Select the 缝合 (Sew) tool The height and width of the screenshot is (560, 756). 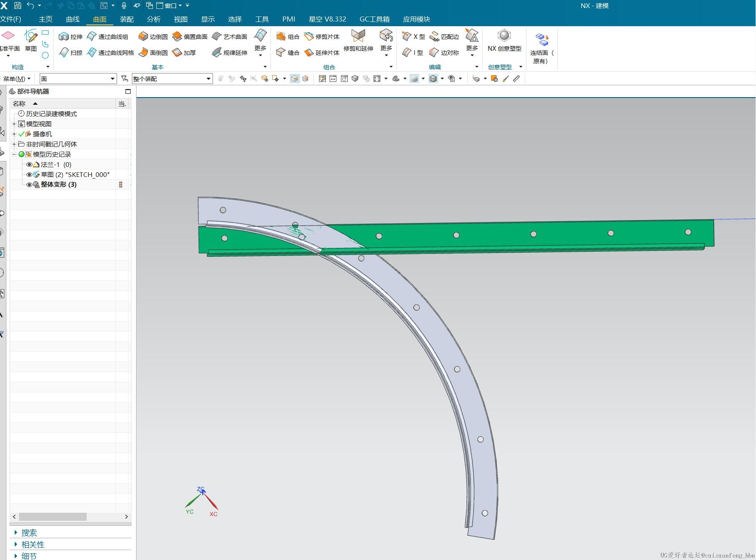[x=287, y=53]
